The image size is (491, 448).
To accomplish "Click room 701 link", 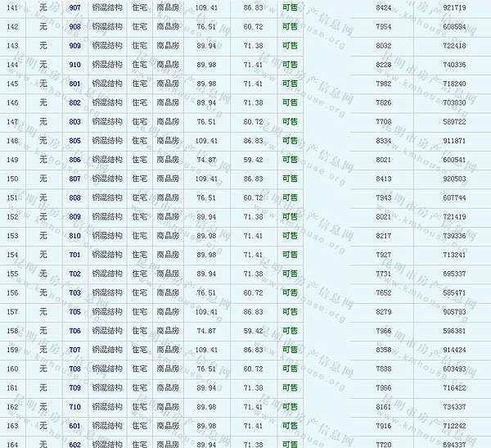I will [74, 255].
